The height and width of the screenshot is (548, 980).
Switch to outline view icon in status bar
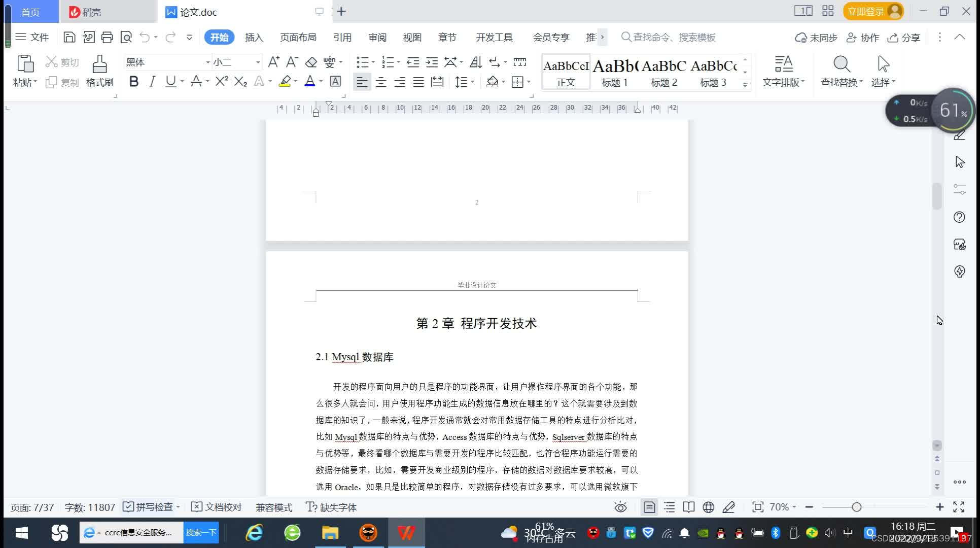click(x=670, y=507)
